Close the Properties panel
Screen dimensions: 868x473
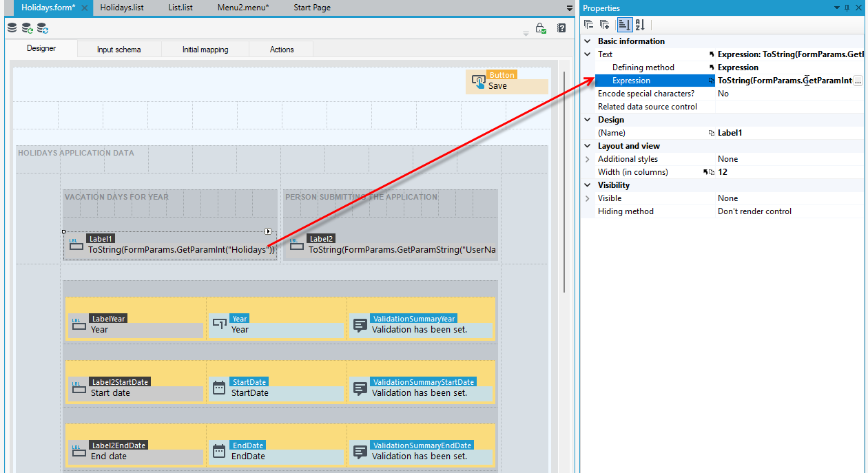coord(858,8)
